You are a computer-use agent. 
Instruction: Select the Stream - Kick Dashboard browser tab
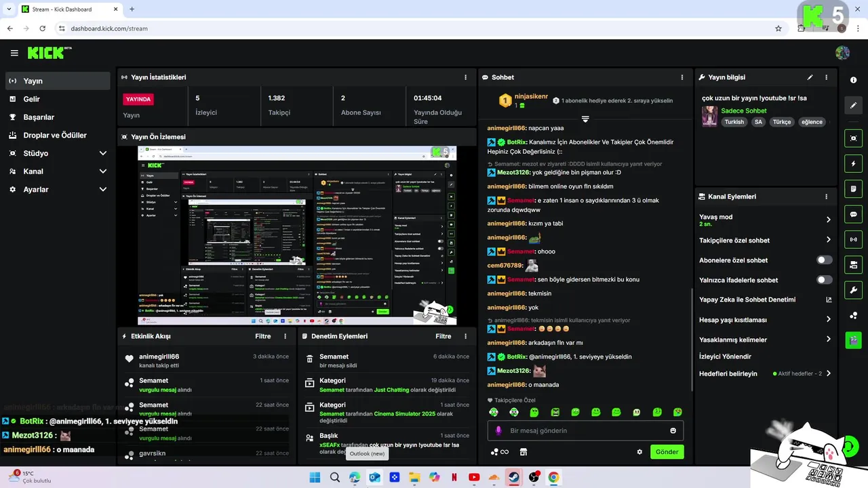pyautogui.click(x=71, y=9)
